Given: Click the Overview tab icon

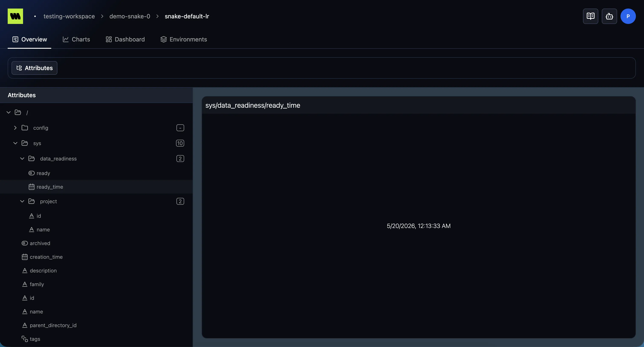Looking at the screenshot, I should pyautogui.click(x=15, y=39).
